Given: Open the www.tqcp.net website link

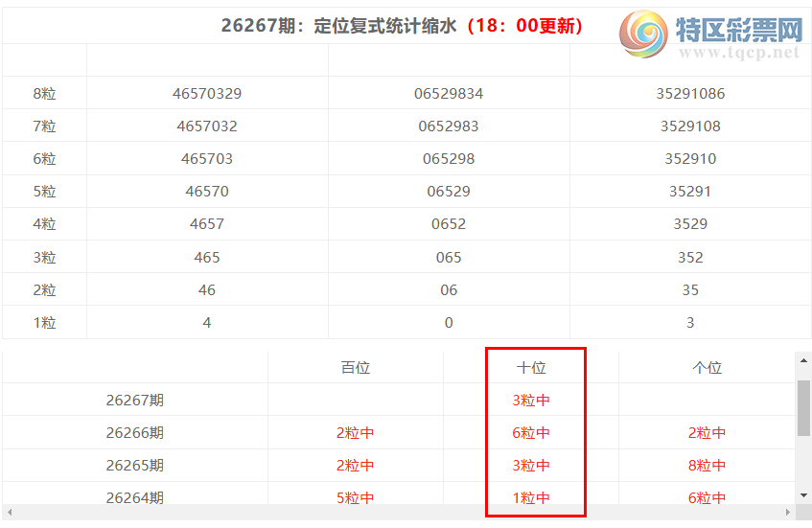Looking at the screenshot, I should (739, 53).
